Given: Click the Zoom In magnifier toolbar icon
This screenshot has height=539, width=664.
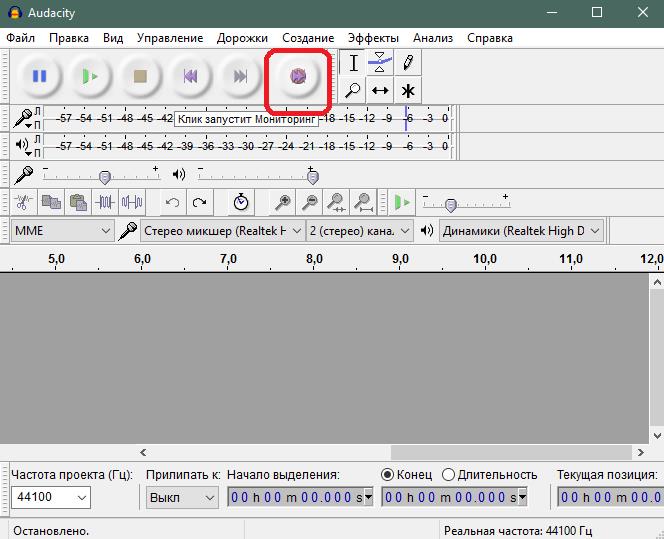Looking at the screenshot, I should (x=282, y=202).
